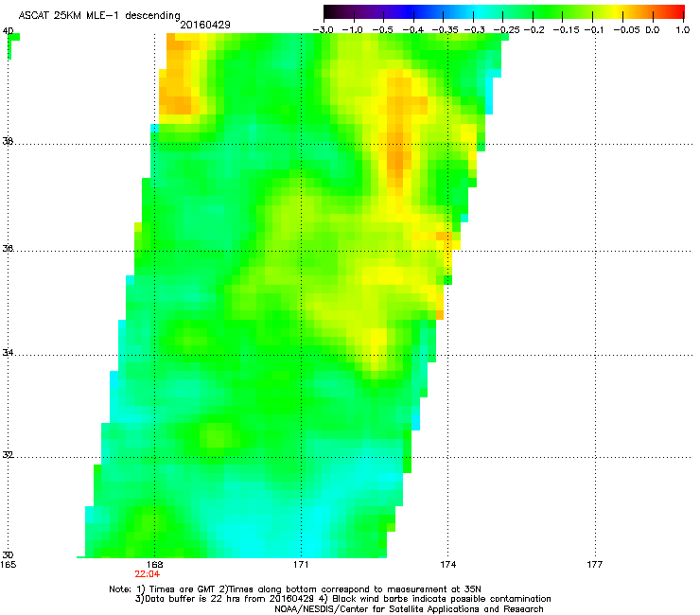Select the -0.4 color scale label
This screenshot has width=700, height=615.
coord(413,30)
